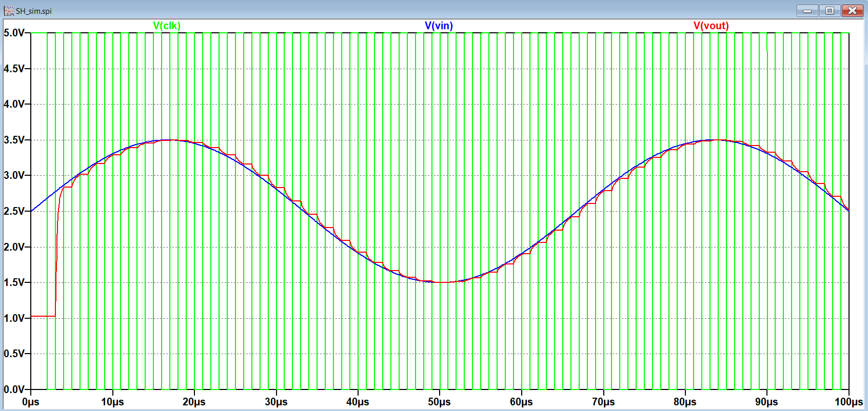The image size is (868, 411).
Task: Click the initial flat red V(vout) segment at 1.0V
Action: [43, 316]
